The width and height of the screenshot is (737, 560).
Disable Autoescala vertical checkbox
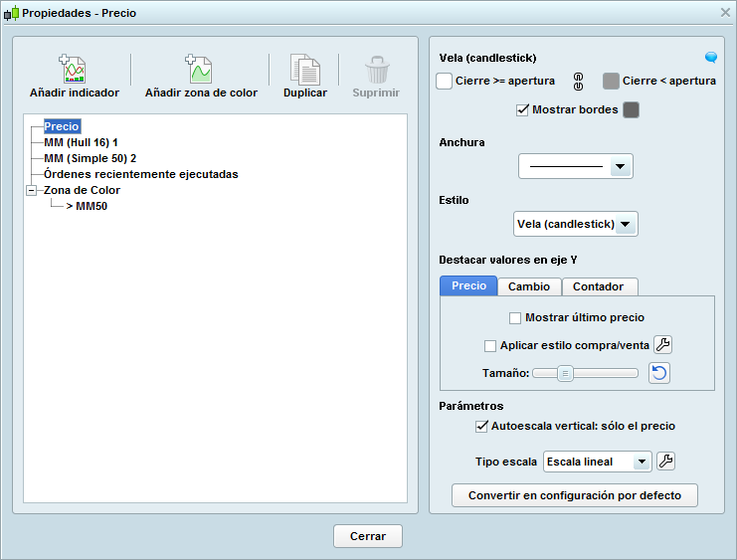pos(481,426)
